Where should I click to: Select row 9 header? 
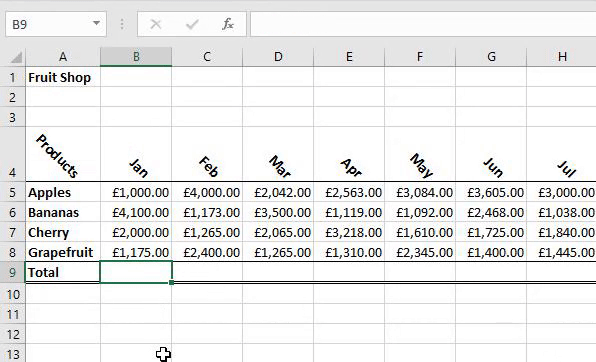(13, 272)
